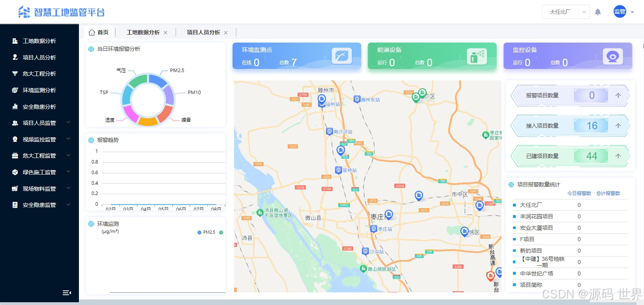Click the 微山湖旅游区 scenic marker on map
This screenshot has height=305, width=644.
click(363, 269)
